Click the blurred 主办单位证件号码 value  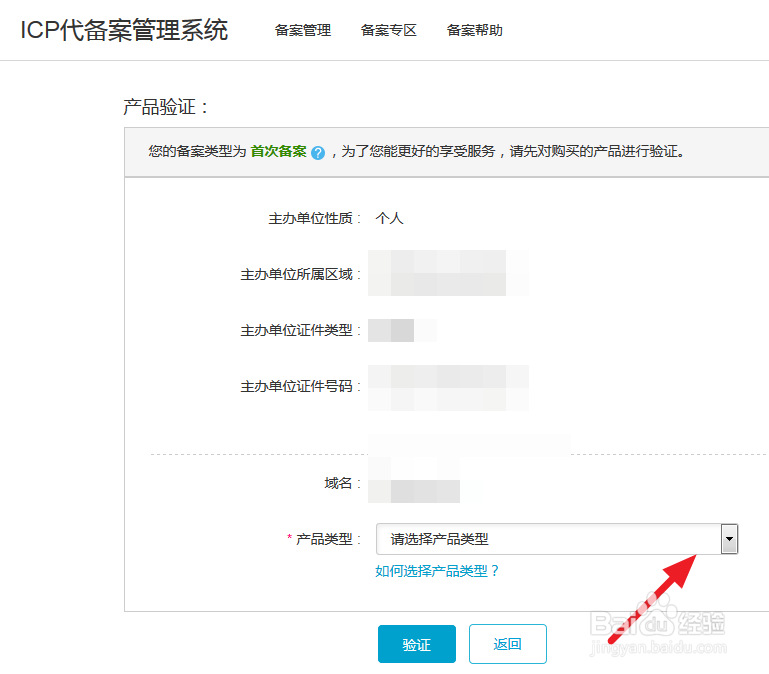pos(445,386)
